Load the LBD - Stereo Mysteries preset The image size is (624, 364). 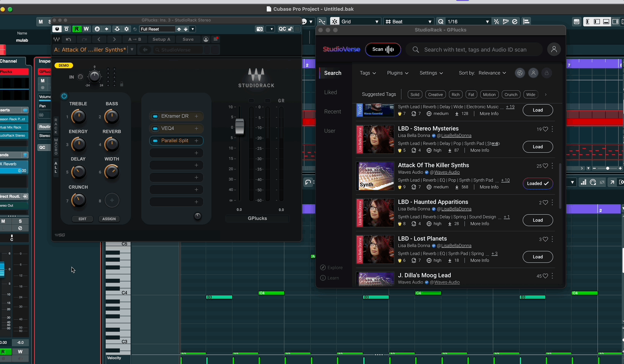(538, 147)
